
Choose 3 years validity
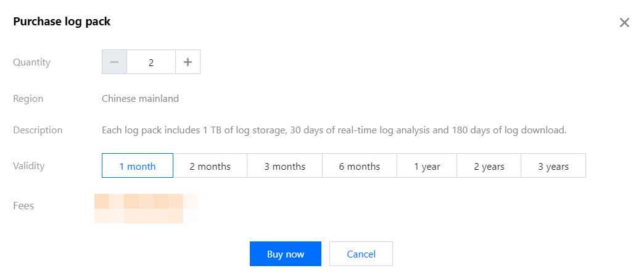pyautogui.click(x=553, y=166)
